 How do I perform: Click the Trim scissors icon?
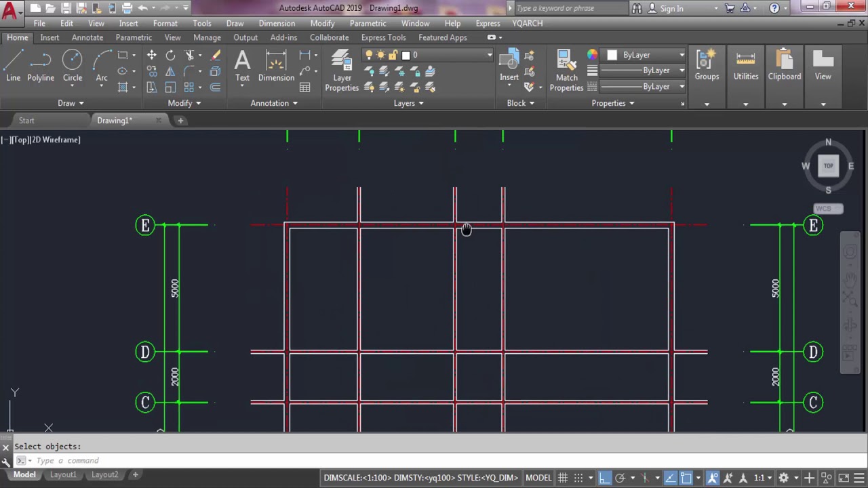(190, 56)
